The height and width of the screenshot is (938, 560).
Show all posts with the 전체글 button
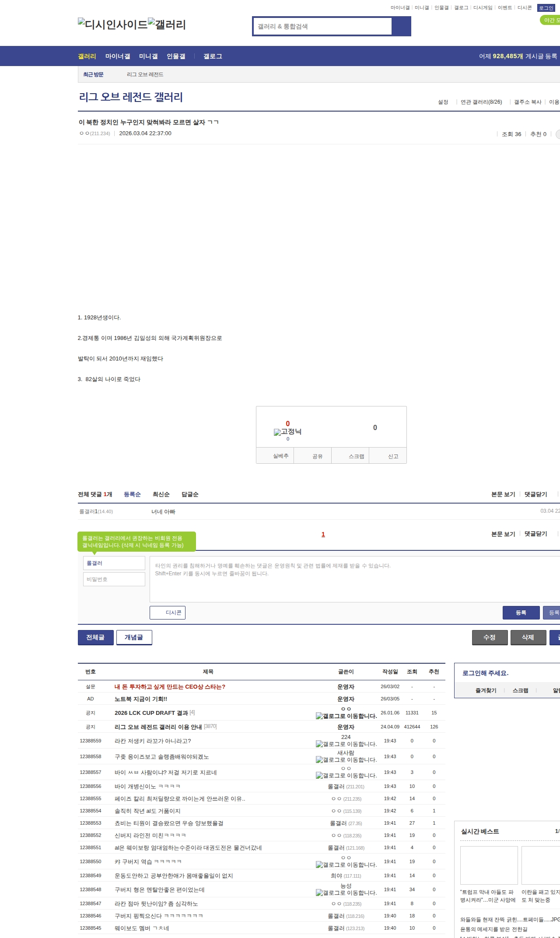click(x=96, y=637)
